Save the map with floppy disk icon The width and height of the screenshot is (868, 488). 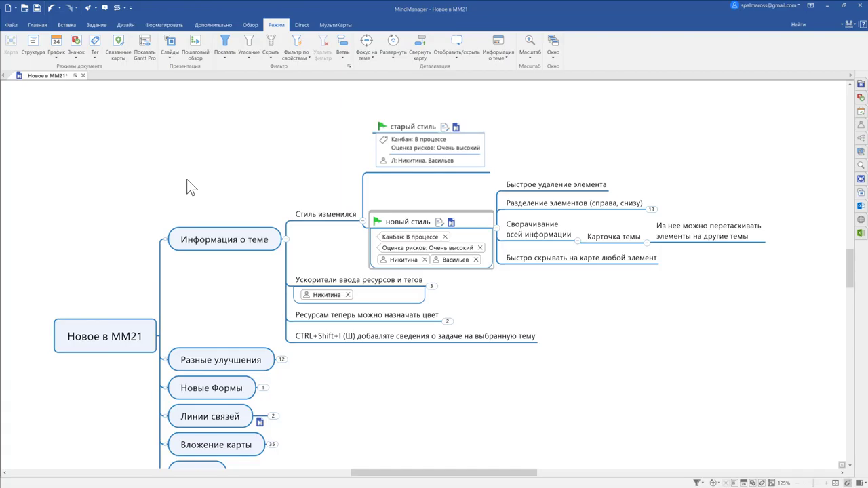(x=37, y=8)
